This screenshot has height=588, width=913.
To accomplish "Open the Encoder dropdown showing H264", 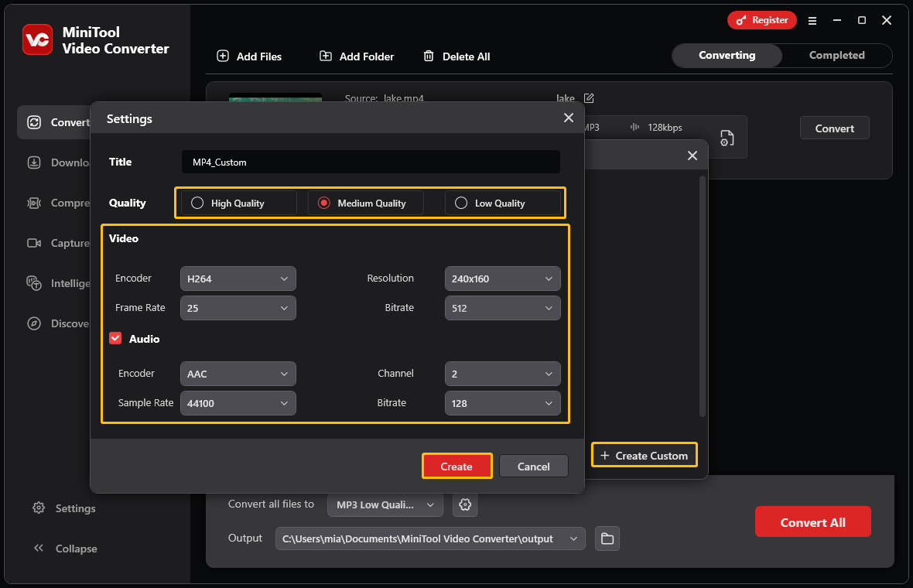I will click(x=238, y=279).
